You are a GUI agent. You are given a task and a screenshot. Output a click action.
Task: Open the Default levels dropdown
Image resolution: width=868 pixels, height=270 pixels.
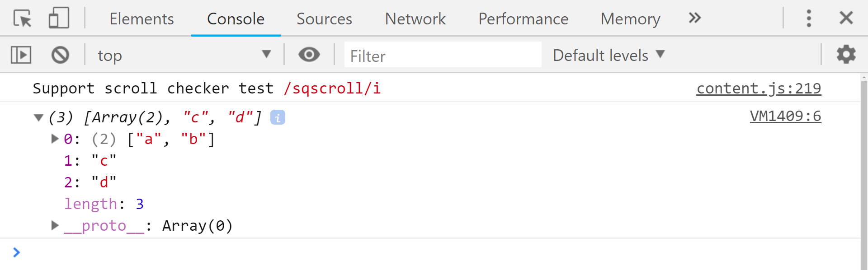609,55
